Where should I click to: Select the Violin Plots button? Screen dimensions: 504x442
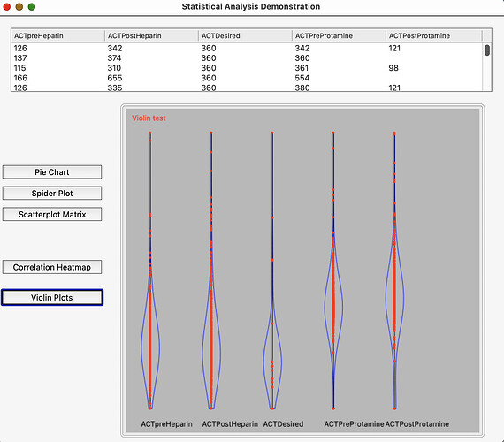tap(52, 297)
